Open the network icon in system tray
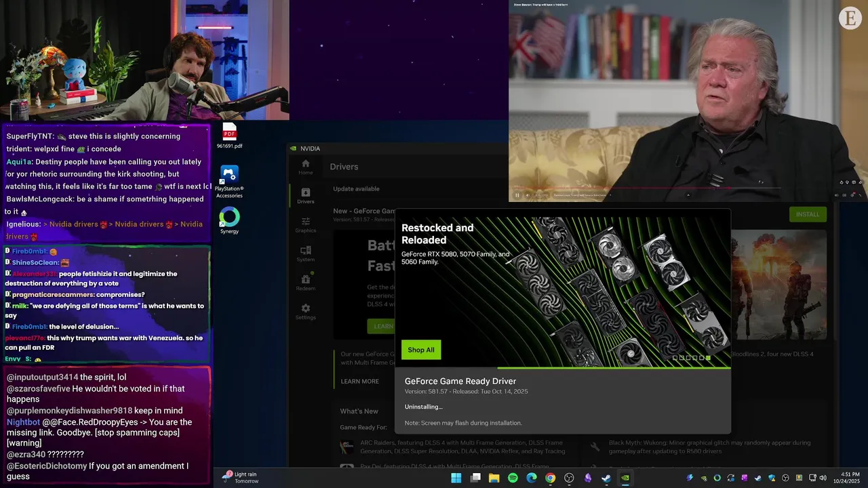This screenshot has height=488, width=868. pos(812,478)
